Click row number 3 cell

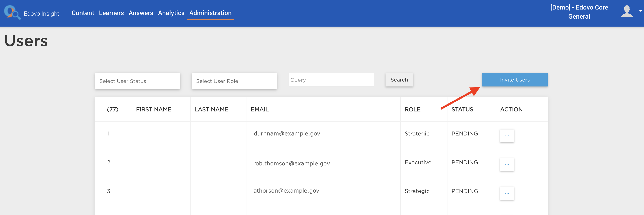coord(109,191)
